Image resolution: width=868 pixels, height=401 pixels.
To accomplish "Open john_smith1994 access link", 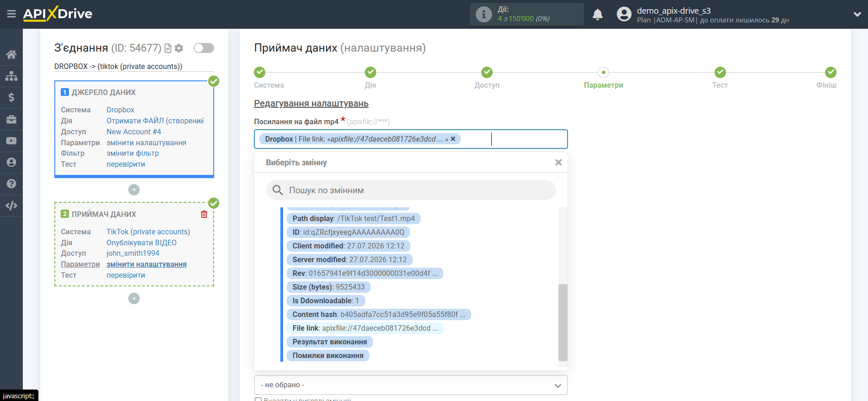I will pos(133,253).
